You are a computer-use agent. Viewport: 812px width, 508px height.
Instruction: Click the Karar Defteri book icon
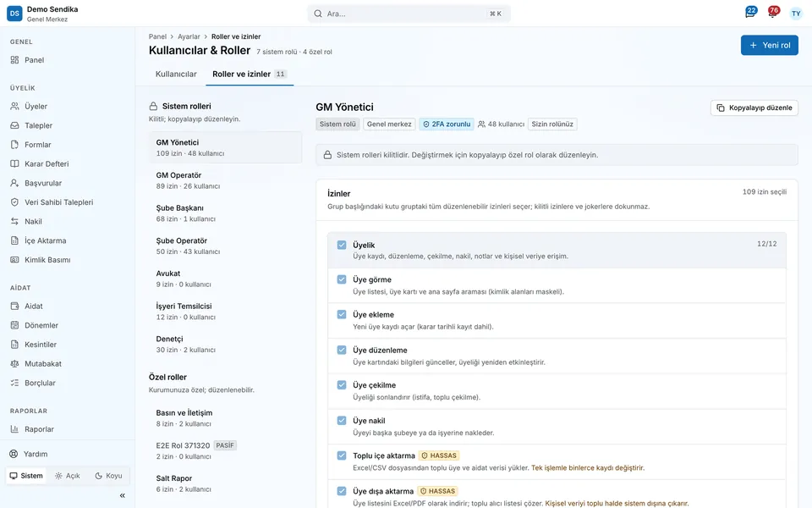(x=14, y=163)
